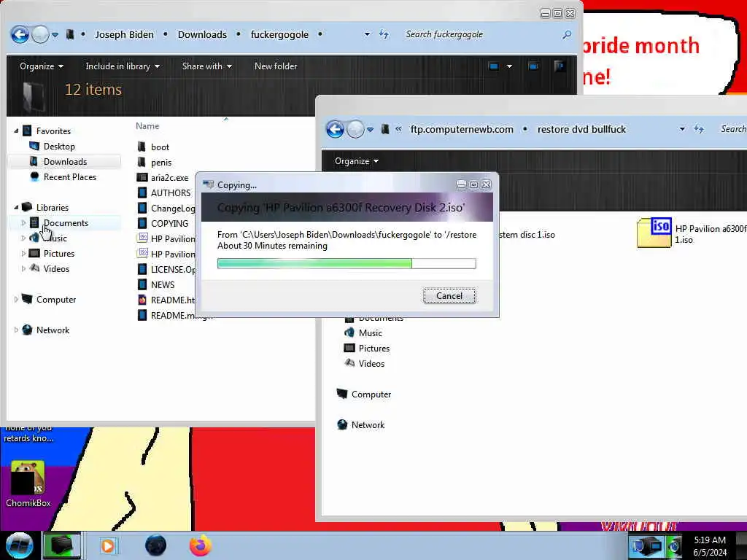Launch Firefox from the taskbar
The width and height of the screenshot is (747, 560).
tap(201, 545)
